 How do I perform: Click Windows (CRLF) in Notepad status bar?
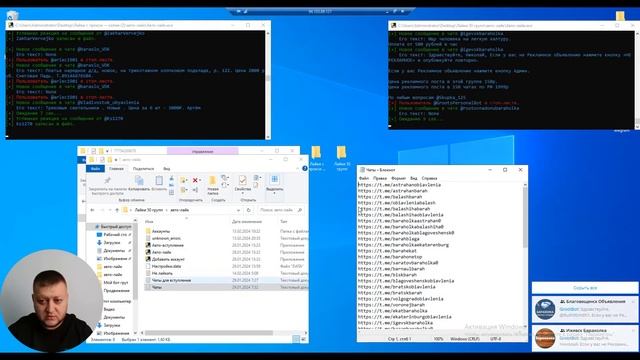coord(465,339)
